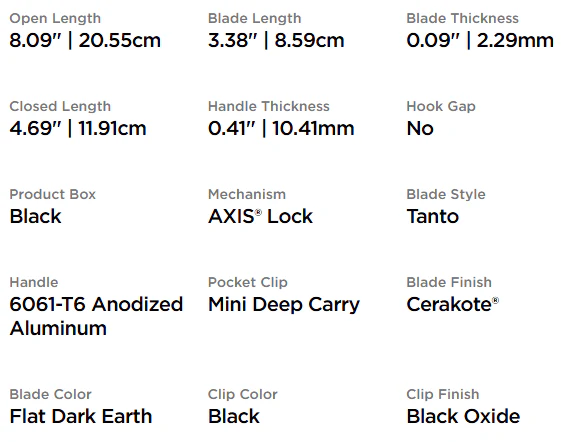Click the Flat Dark Earth blade color value

pos(81,416)
